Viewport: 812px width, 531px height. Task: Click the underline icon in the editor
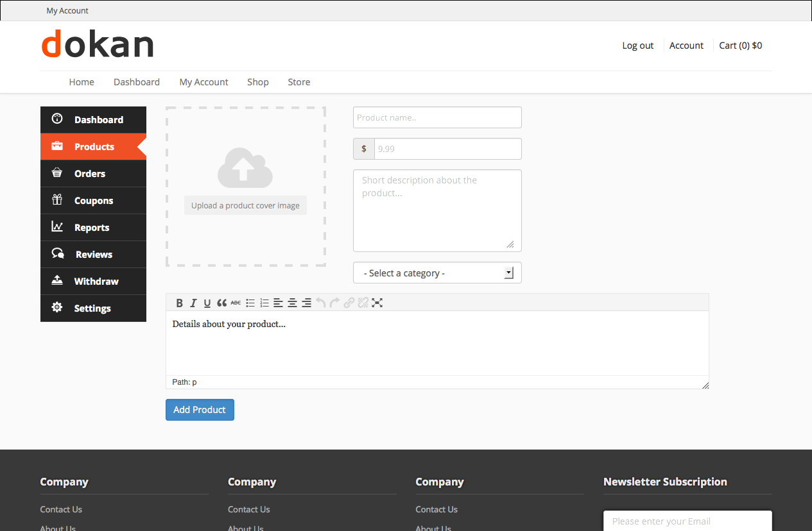point(207,303)
